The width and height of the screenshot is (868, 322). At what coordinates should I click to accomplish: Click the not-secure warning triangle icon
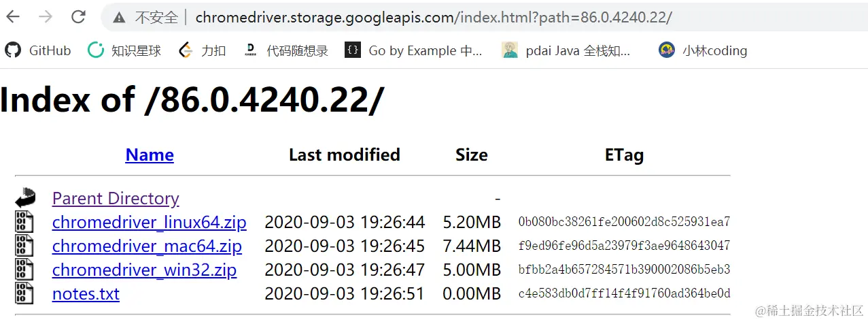pos(120,18)
